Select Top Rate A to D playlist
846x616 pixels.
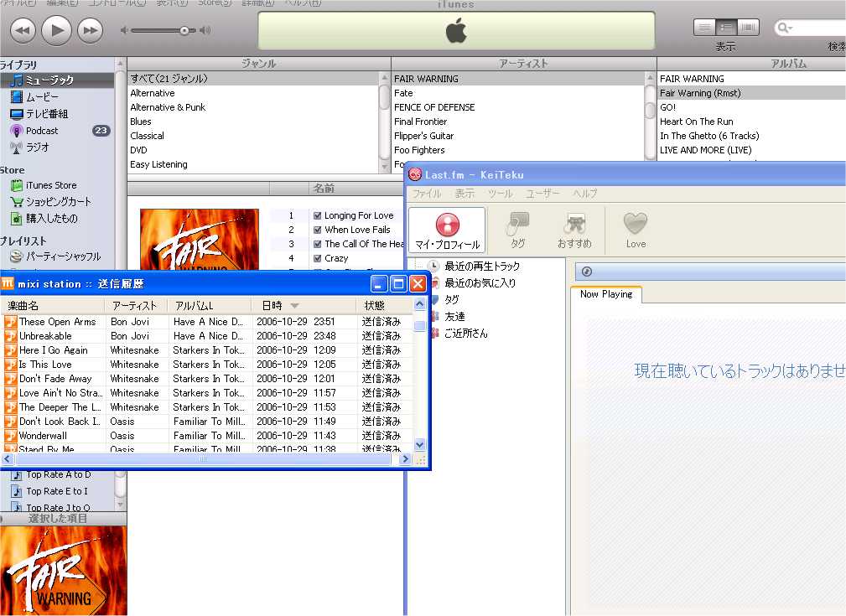click(x=57, y=474)
